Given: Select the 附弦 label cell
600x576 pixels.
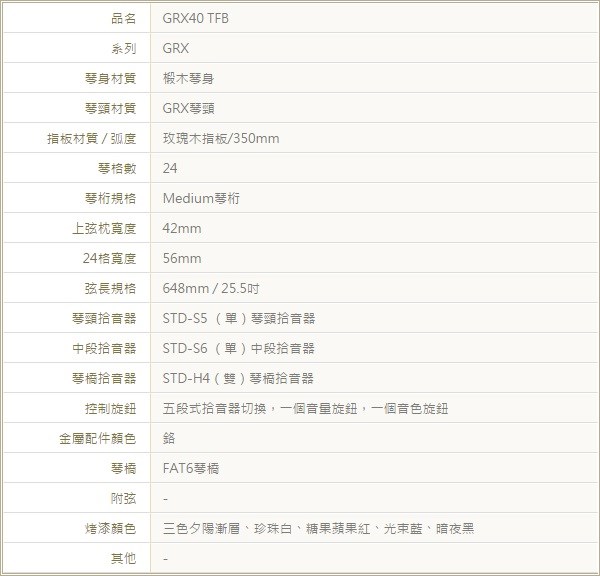Looking at the screenshot, I should (123, 498).
